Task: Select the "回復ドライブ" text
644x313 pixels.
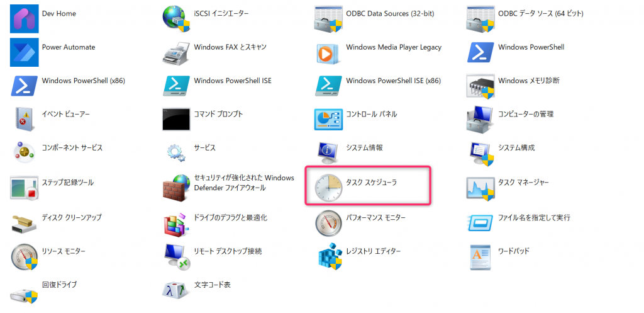Action: click(59, 285)
